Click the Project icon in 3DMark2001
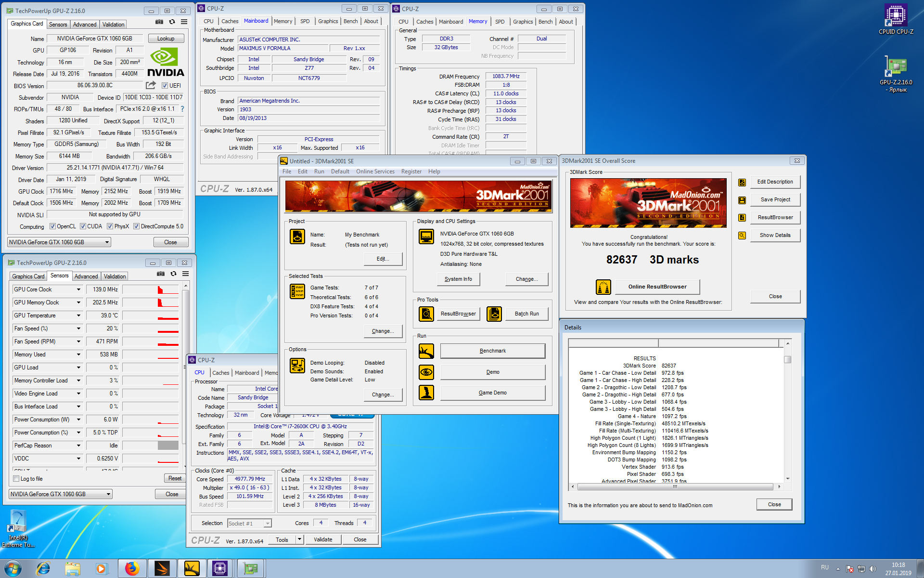This screenshot has width=924, height=578. (297, 236)
